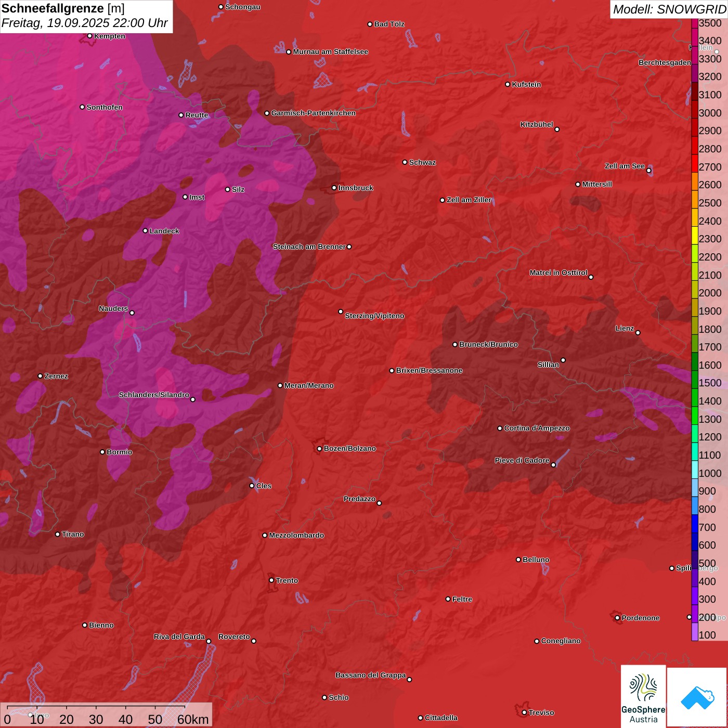Click the Trento city marker dot
Screen dimensions: 728x728
coord(271,580)
